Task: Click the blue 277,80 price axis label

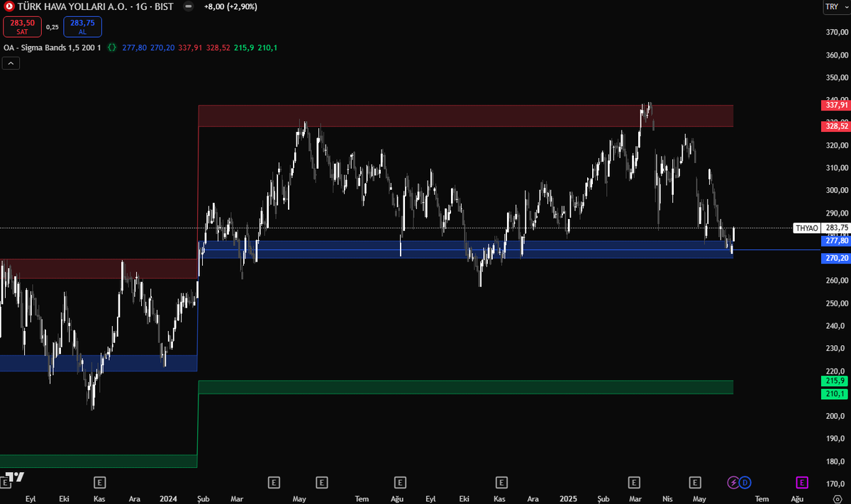Action: 835,241
